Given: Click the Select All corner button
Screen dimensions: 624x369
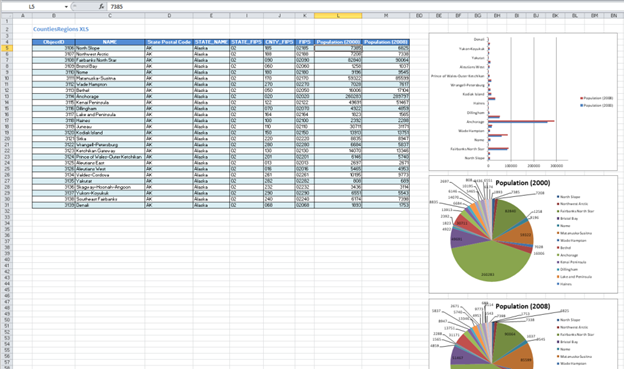Looking at the screenshot, I should (x=7, y=16).
